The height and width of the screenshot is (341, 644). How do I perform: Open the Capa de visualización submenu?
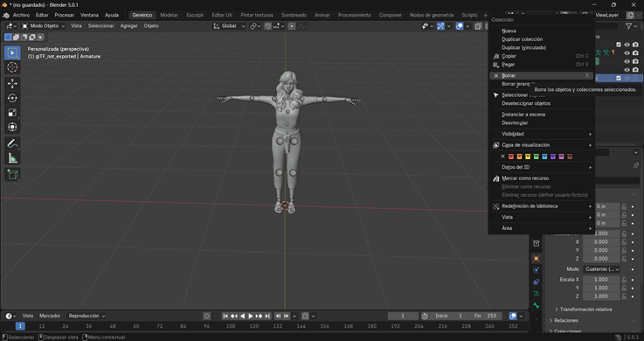pyautogui.click(x=541, y=145)
